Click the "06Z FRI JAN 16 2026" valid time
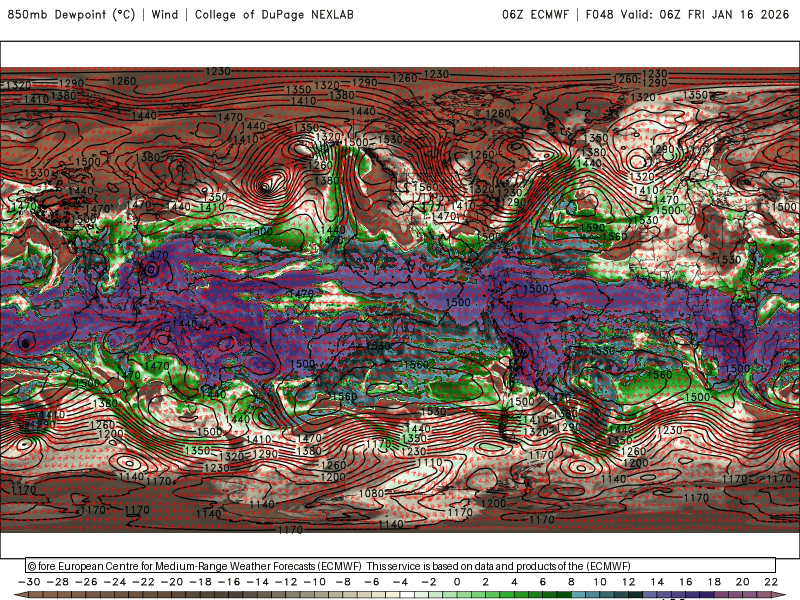The image size is (800, 600). pos(724,14)
